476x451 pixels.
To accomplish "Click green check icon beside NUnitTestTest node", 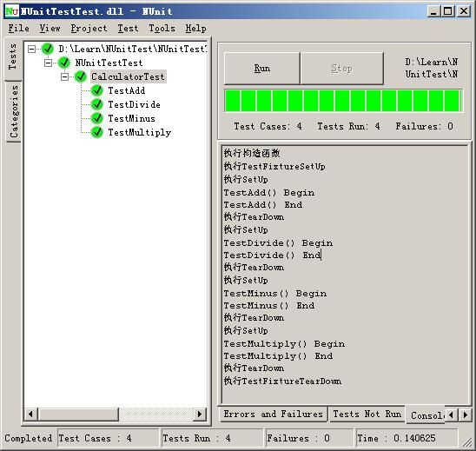I will tap(63, 63).
